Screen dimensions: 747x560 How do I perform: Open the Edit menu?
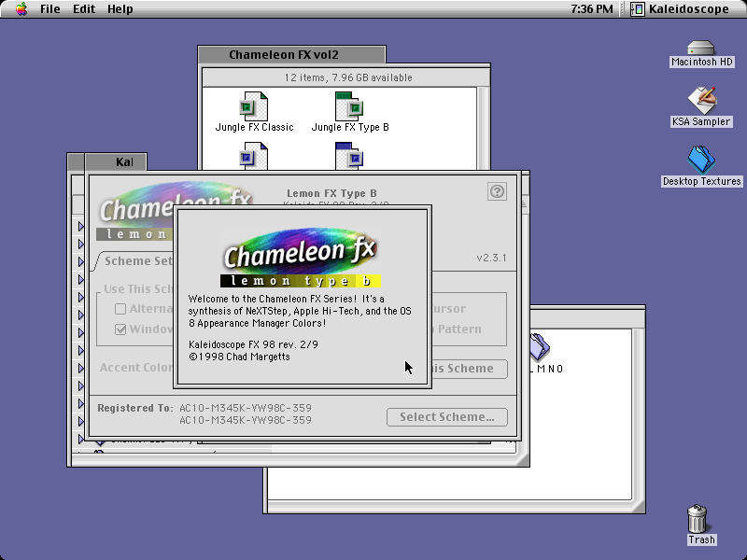tap(84, 9)
